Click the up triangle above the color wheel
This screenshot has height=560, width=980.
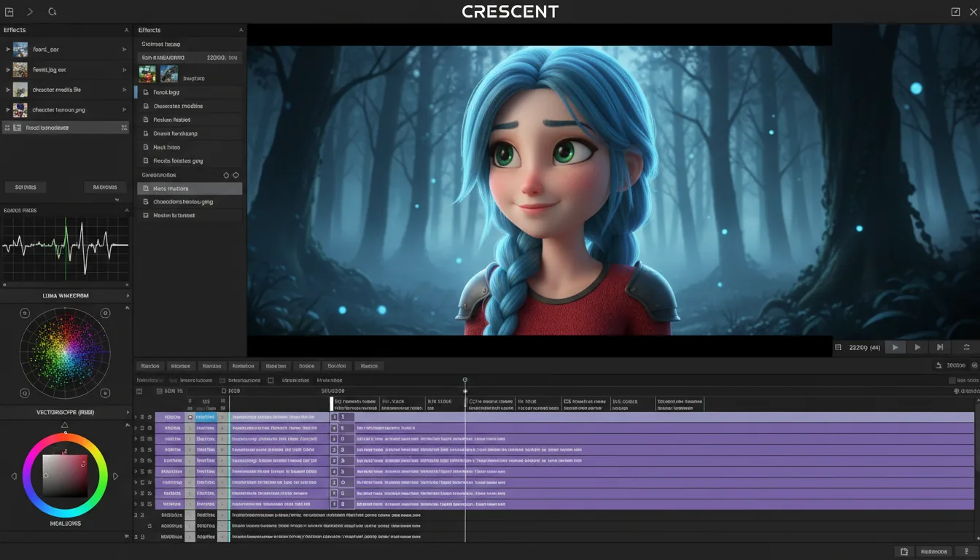(x=65, y=425)
